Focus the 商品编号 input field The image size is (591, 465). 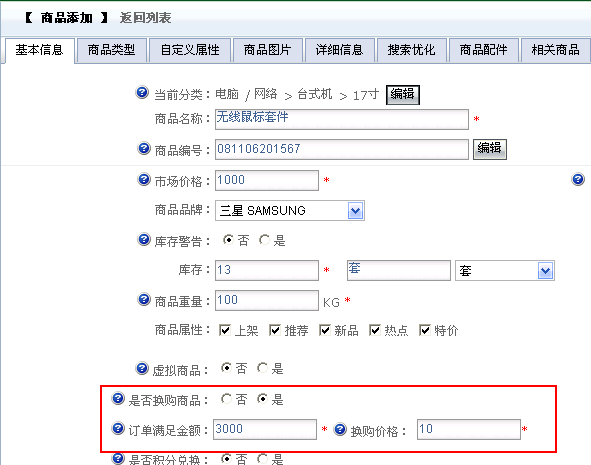(342, 149)
